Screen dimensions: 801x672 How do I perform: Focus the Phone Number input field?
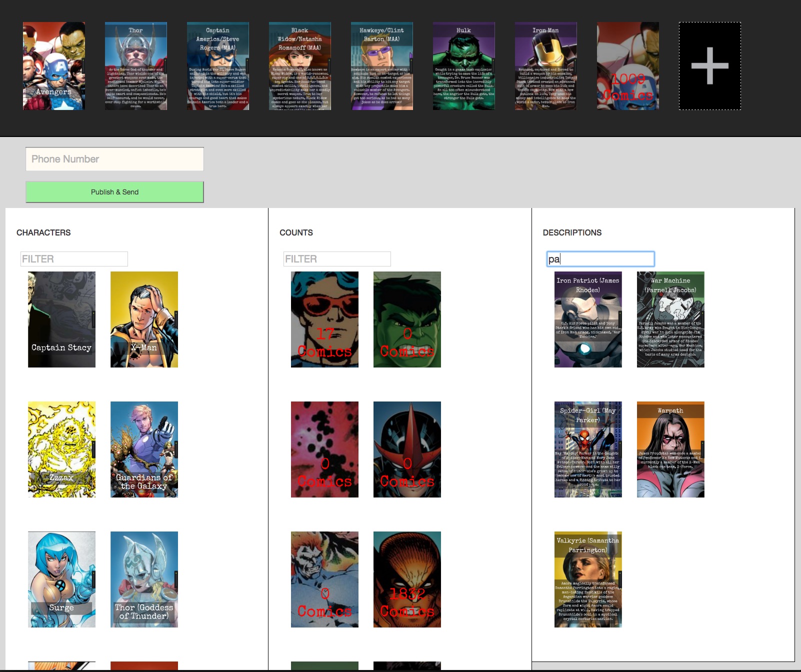(114, 159)
